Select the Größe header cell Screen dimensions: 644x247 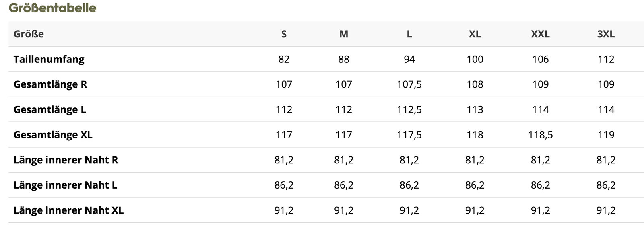pyautogui.click(x=29, y=34)
